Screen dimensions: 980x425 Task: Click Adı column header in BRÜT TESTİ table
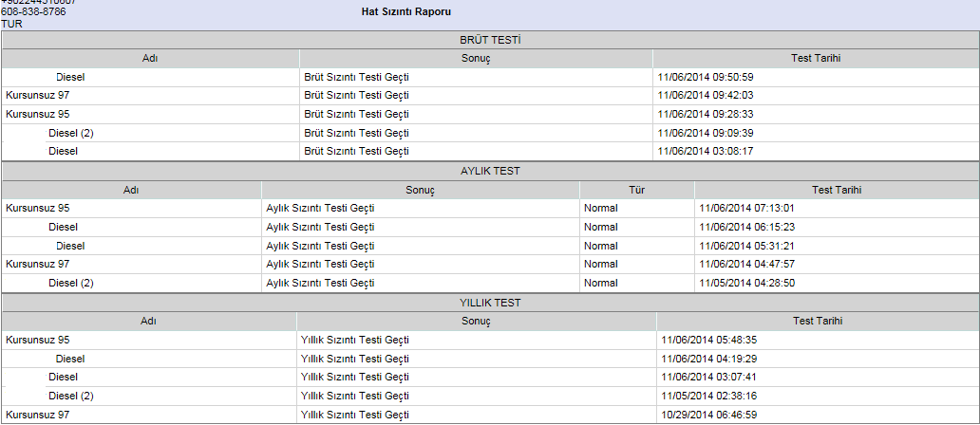[150, 58]
